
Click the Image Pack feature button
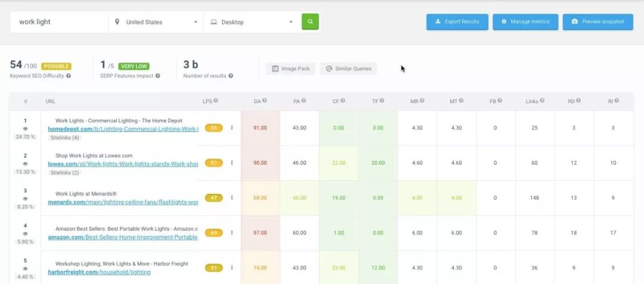[x=290, y=69]
